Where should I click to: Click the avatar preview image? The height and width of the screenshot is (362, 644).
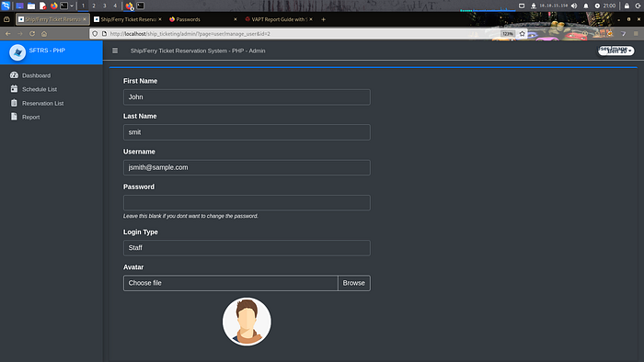[247, 322]
